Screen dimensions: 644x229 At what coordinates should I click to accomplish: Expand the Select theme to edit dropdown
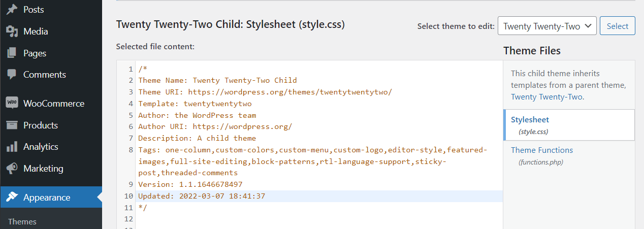pyautogui.click(x=547, y=26)
